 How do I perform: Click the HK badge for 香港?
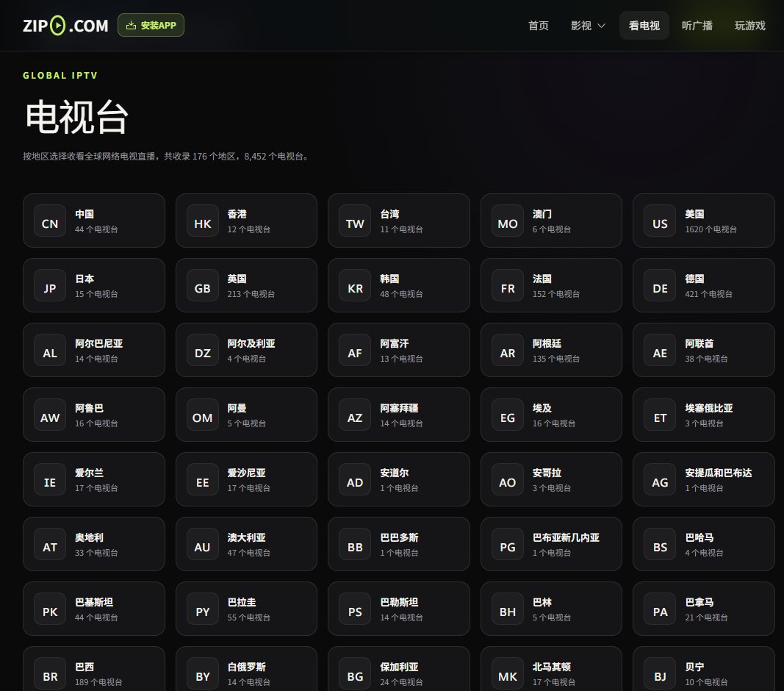[x=203, y=221]
